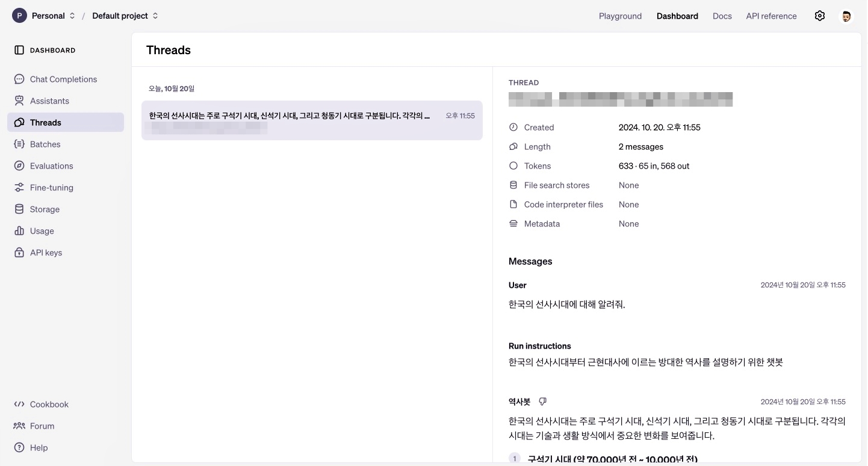Click the Code interpreter files document icon
This screenshot has width=868, height=466.
coord(513,204)
